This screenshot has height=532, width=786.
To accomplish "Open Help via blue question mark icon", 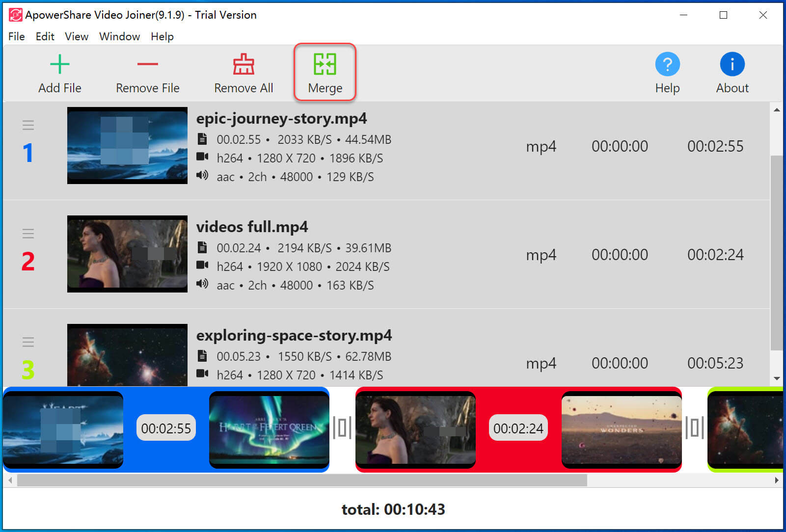I will 667,64.
